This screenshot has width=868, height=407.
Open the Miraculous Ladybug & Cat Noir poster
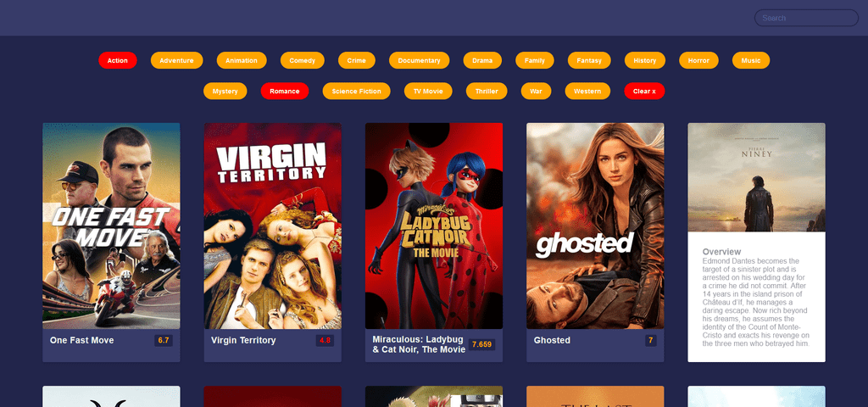(x=434, y=226)
